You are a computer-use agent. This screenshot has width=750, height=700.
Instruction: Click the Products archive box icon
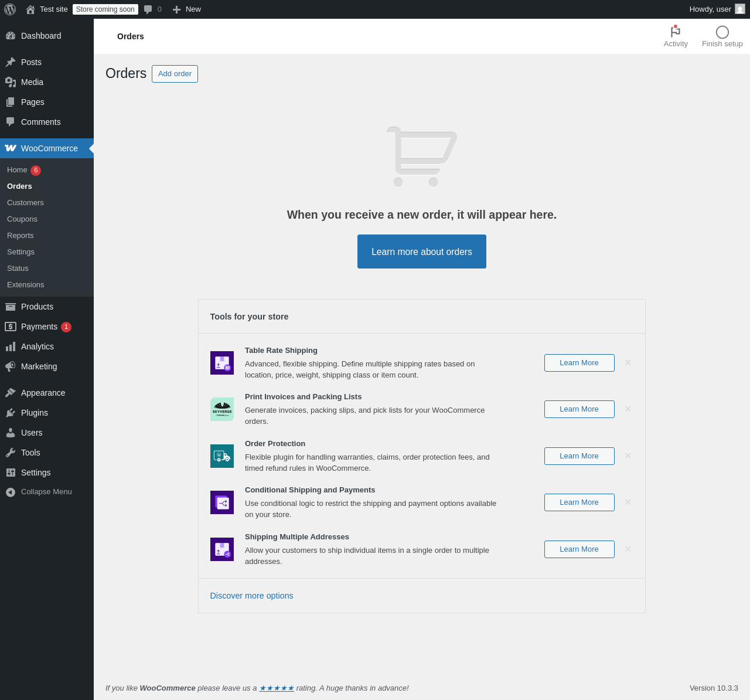tap(11, 307)
